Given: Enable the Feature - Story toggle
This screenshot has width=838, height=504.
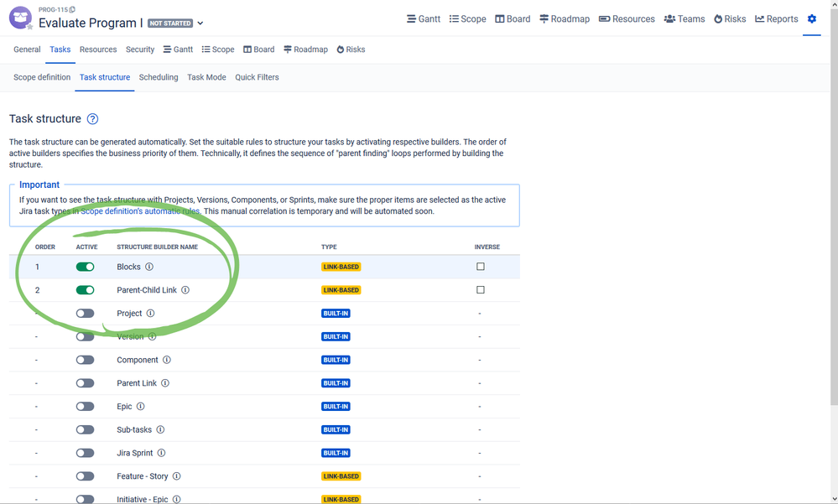Looking at the screenshot, I should pyautogui.click(x=85, y=476).
